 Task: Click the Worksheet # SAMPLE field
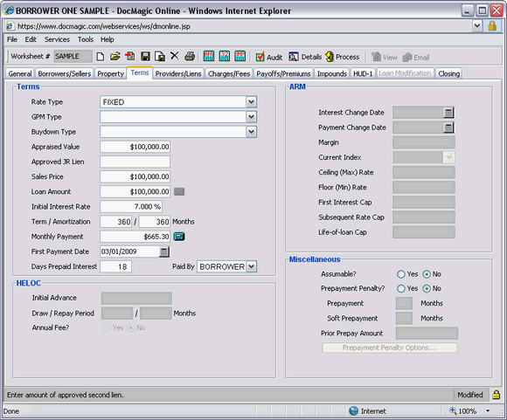click(73, 56)
